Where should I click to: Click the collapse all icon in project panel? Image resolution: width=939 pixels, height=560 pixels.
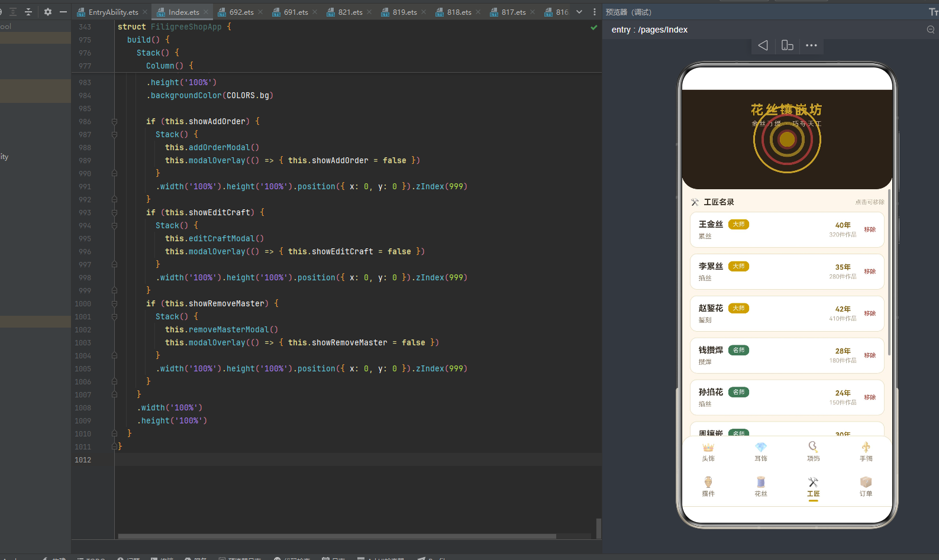pyautogui.click(x=28, y=12)
